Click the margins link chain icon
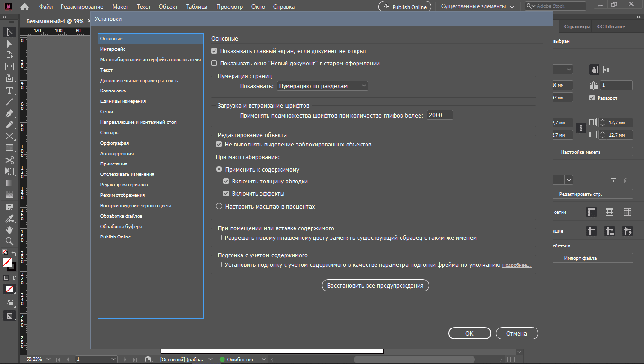This screenshot has height=364, width=644. click(580, 128)
